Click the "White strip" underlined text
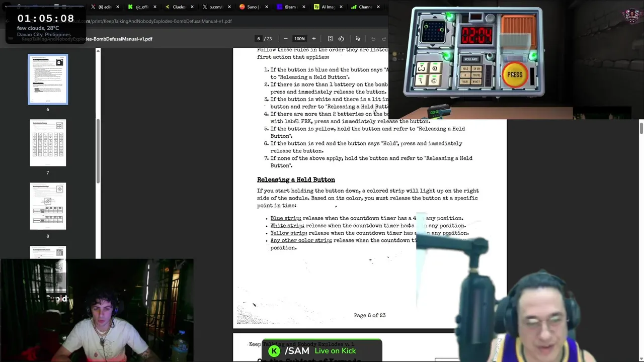 (287, 226)
